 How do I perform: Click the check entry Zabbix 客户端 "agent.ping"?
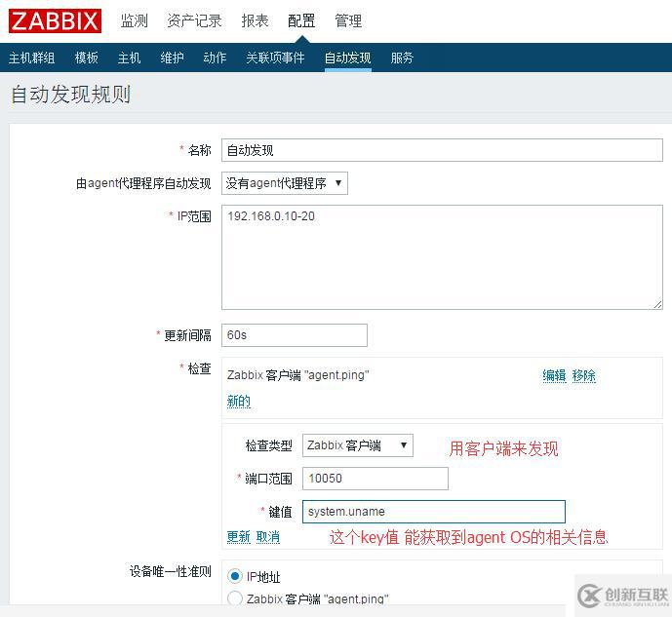point(297,375)
